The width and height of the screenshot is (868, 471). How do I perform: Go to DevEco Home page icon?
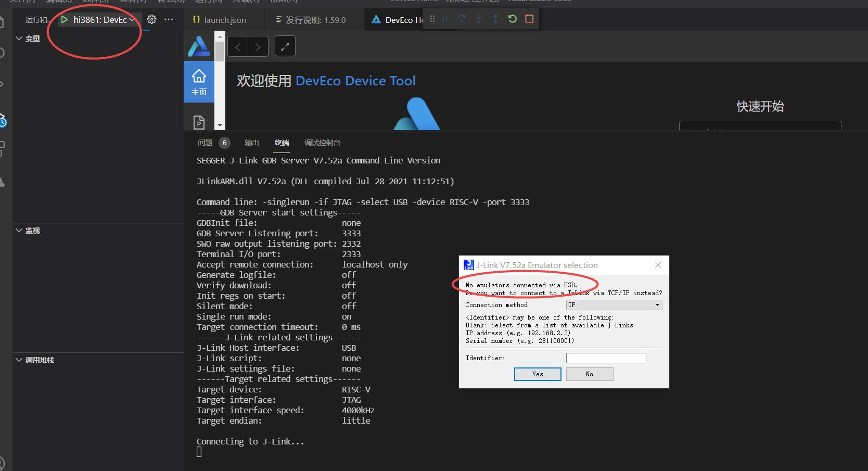[x=199, y=82]
